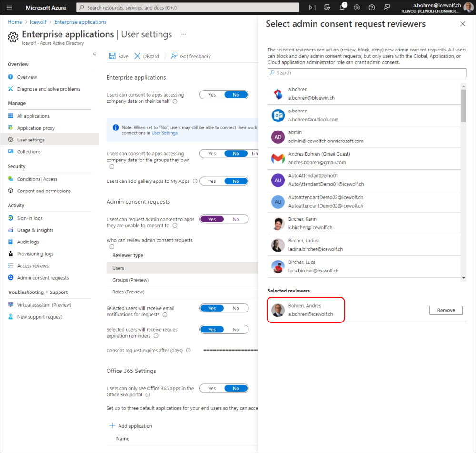Click the Collections icon in the sidebar

10,151
